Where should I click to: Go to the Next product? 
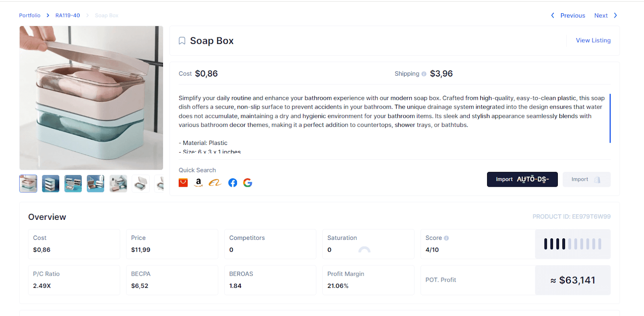(x=606, y=15)
